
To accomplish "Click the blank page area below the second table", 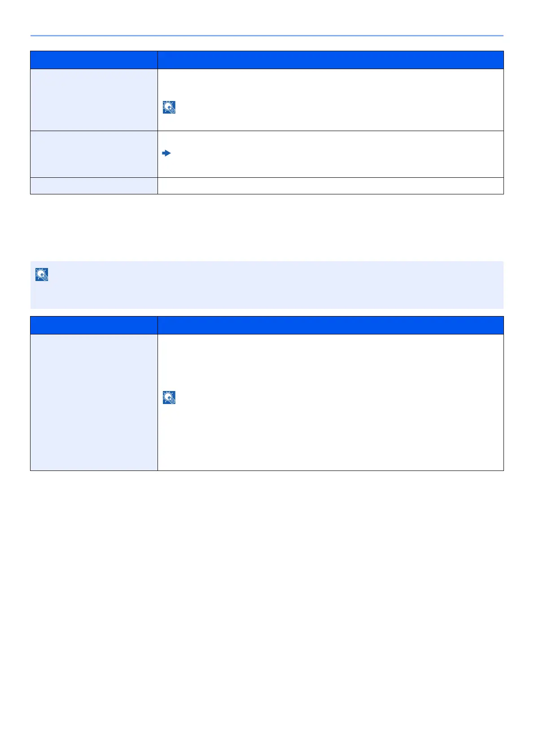I will coord(267,584).
